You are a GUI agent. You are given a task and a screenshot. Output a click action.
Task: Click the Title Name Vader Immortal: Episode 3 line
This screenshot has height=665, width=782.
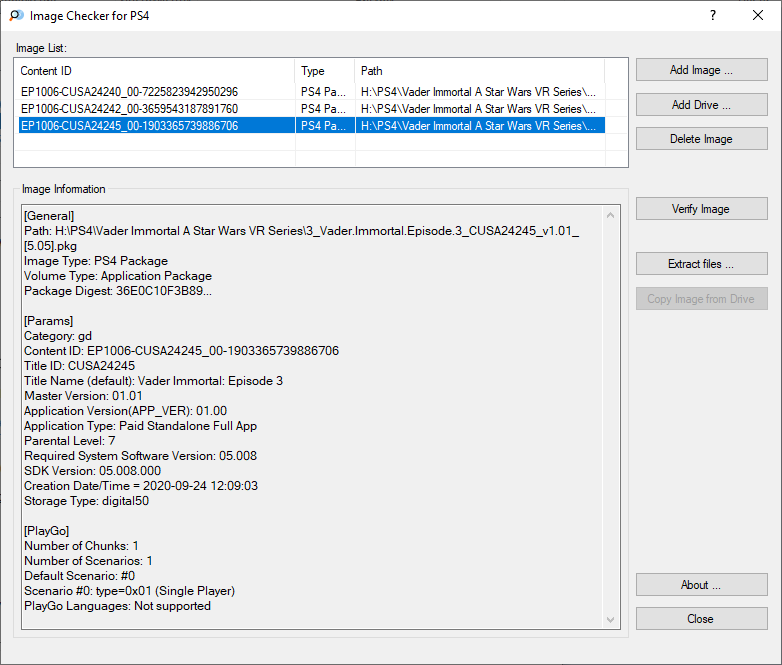pyautogui.click(x=153, y=381)
